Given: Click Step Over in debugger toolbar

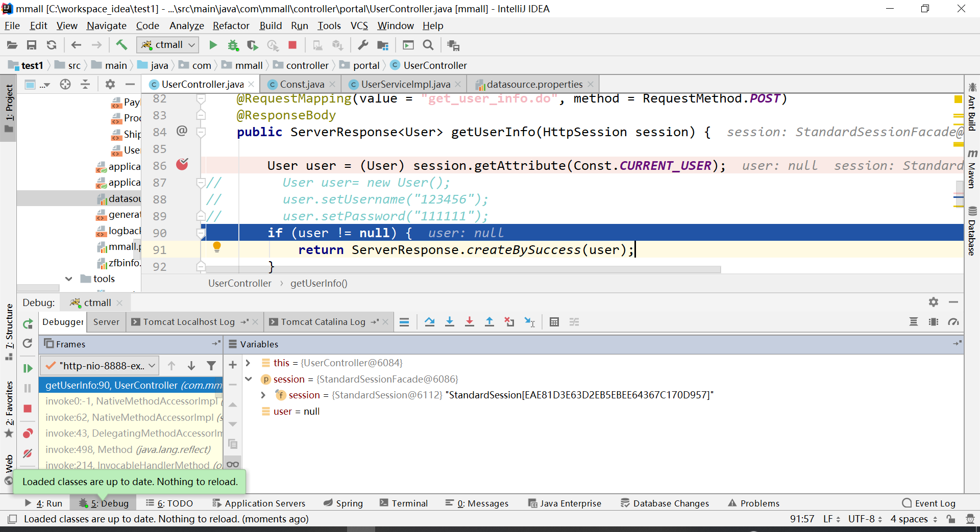Looking at the screenshot, I should point(430,322).
